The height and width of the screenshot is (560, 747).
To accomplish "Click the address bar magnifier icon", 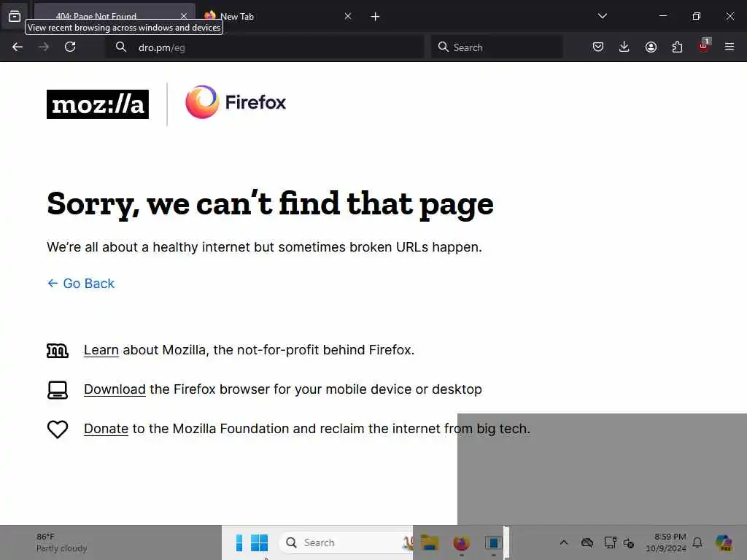I will click(121, 47).
